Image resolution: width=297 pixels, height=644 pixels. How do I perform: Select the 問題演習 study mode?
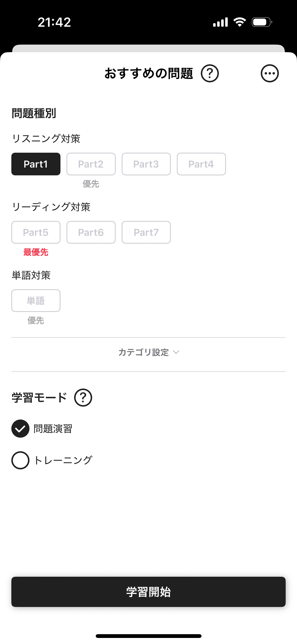[20, 429]
